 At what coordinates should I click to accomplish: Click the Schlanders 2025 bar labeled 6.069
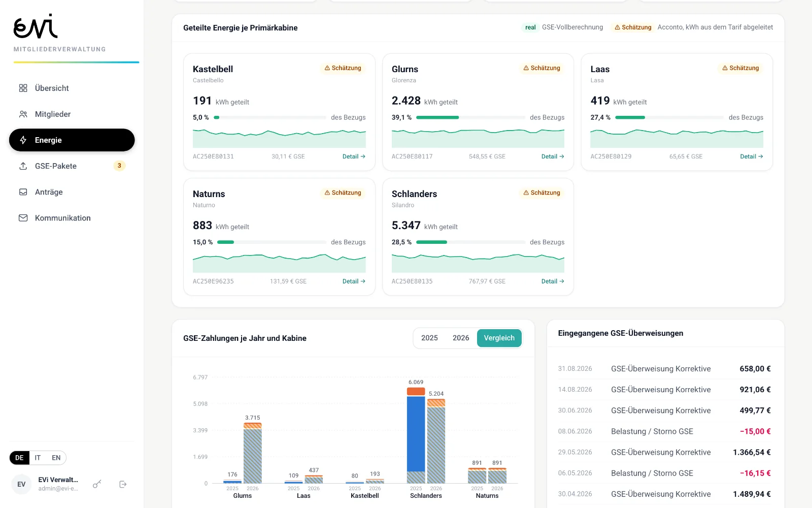coord(416,435)
